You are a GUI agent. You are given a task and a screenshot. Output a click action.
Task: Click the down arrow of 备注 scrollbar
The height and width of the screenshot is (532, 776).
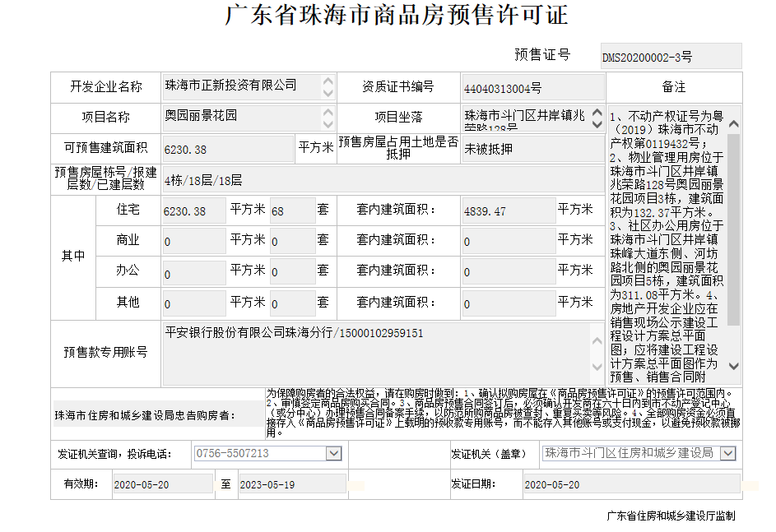point(733,366)
